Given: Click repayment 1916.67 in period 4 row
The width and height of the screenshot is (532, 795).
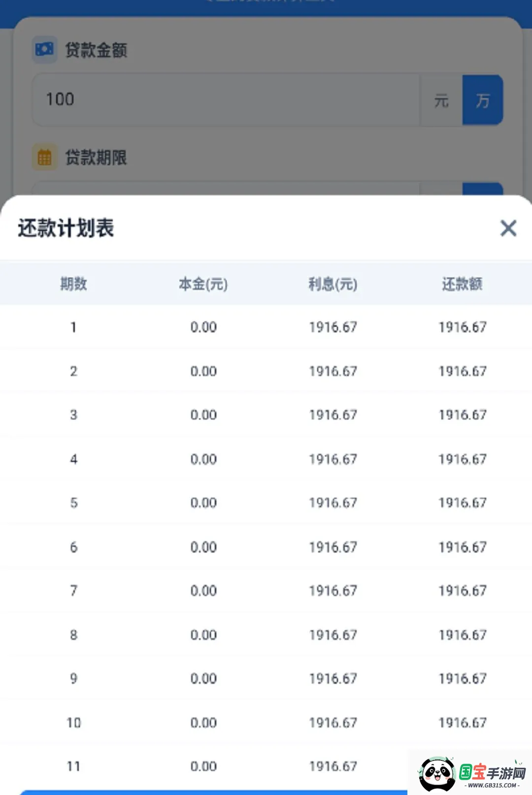Looking at the screenshot, I should [x=463, y=459].
